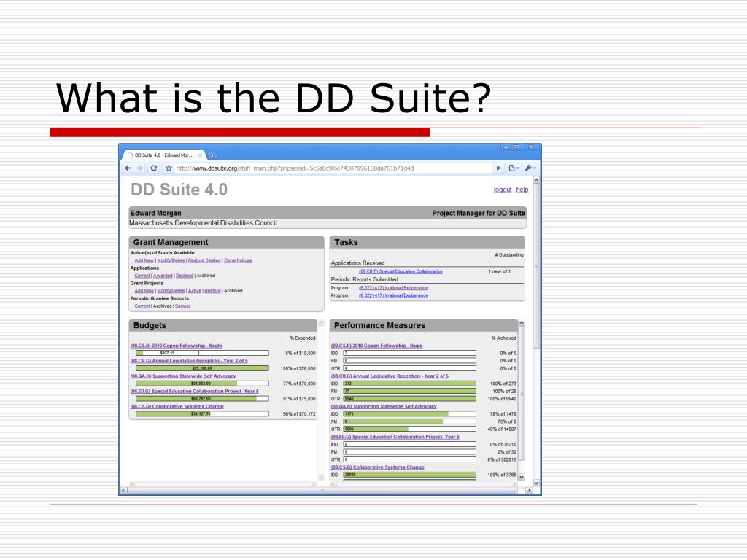
Task: Open a new tab with the plus button
Action: click(212, 155)
